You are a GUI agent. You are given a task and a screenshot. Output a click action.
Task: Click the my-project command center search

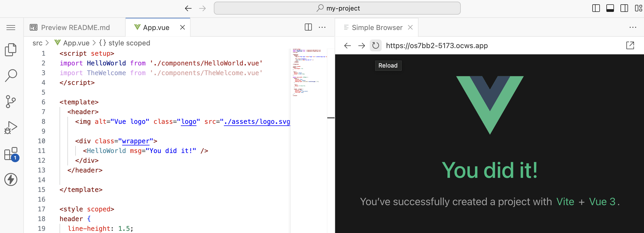[x=337, y=8]
